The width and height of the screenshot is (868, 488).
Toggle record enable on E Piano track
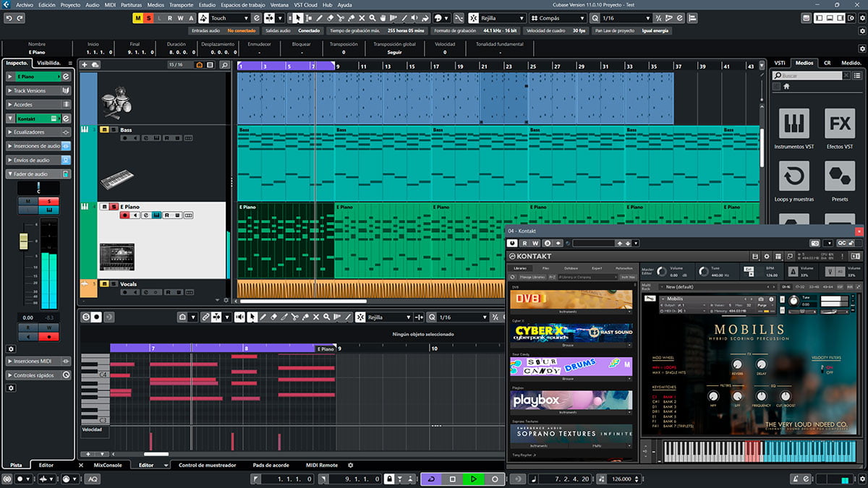pyautogui.click(x=125, y=215)
